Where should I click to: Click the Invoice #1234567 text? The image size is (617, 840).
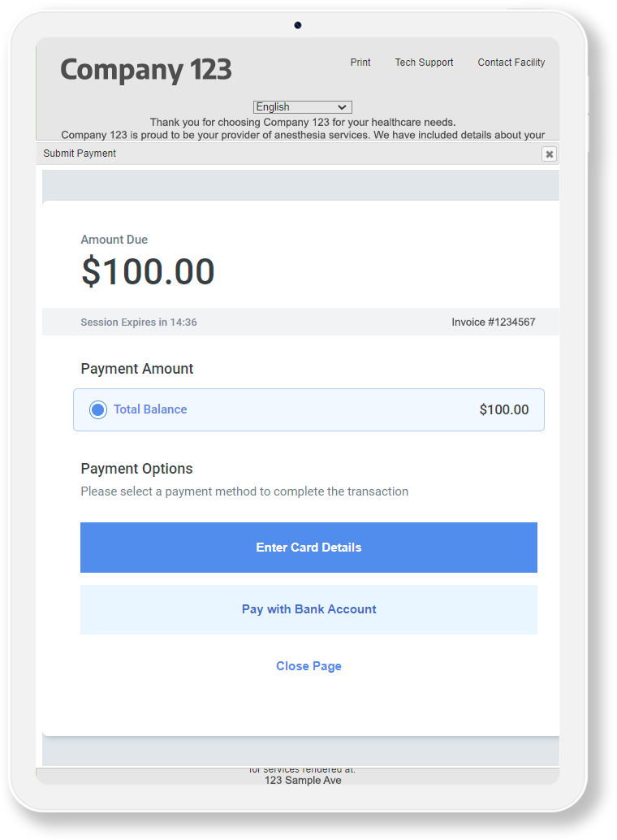tap(494, 322)
